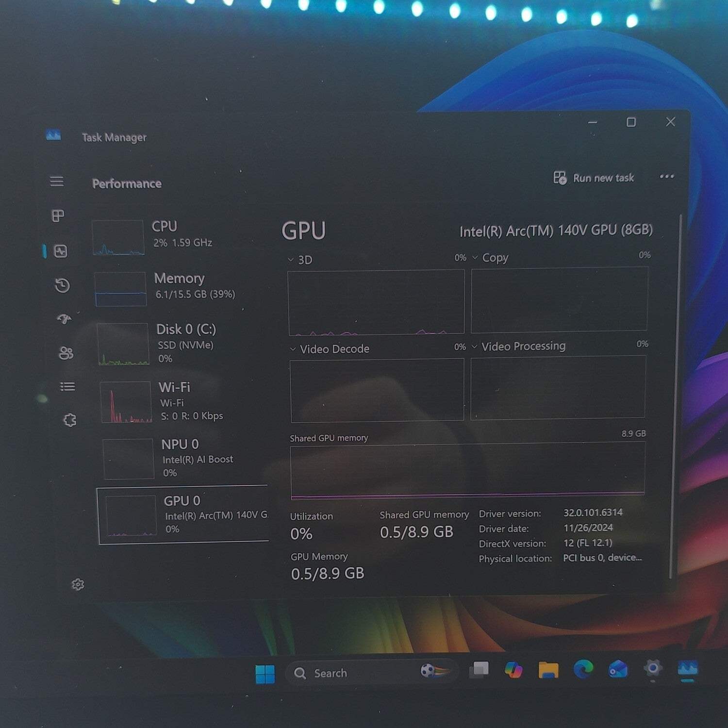Click the Utilization 0% value
Viewport: 728px width, 728px height.
(x=301, y=534)
